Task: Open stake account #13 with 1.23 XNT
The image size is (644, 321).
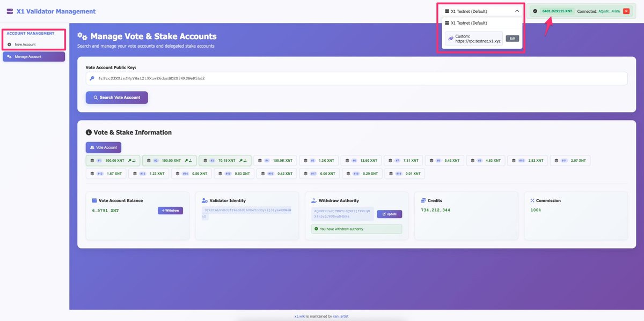Action: pyautogui.click(x=149, y=174)
